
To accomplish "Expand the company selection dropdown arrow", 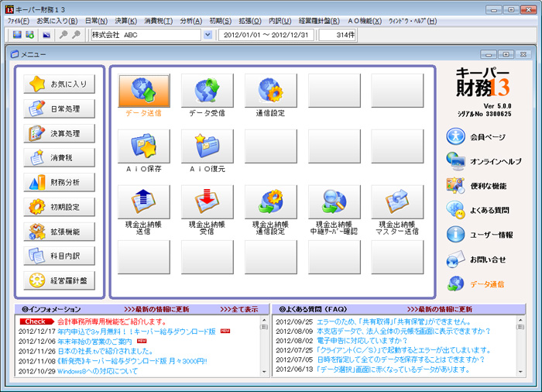I will 208,35.
